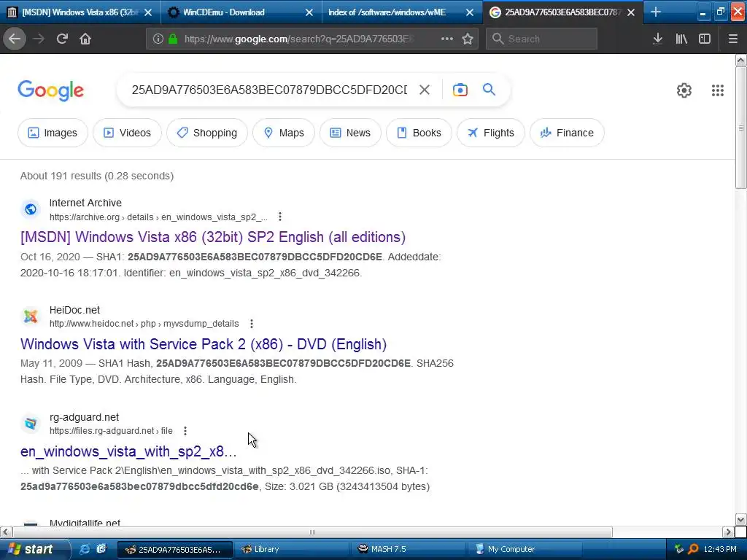Switch to Index of /software/windows tab

pyautogui.click(x=402, y=12)
